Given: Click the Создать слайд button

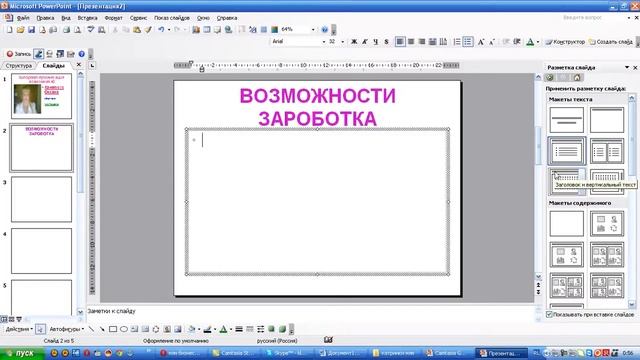Looking at the screenshot, I should pos(611,42).
